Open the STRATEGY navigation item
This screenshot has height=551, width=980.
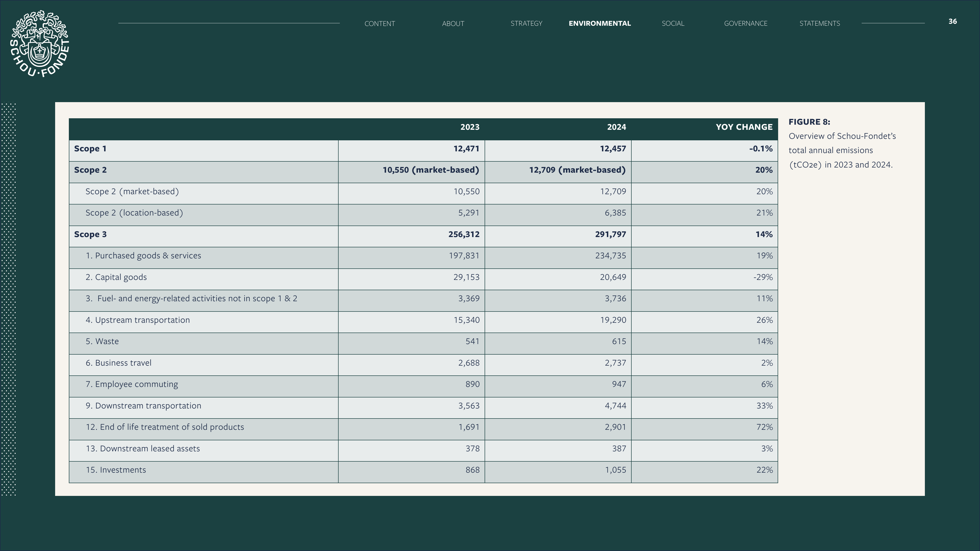(x=527, y=24)
